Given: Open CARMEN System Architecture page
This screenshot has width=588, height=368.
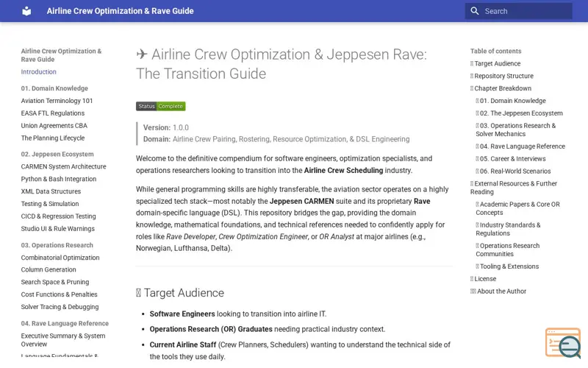Looking at the screenshot, I should (63, 166).
